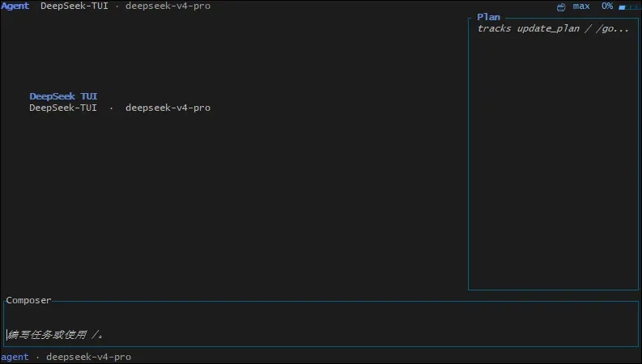Viewport: 642px width, 364px height.
Task: Click deepseek-v4-pro in bottom status bar
Action: pos(88,357)
